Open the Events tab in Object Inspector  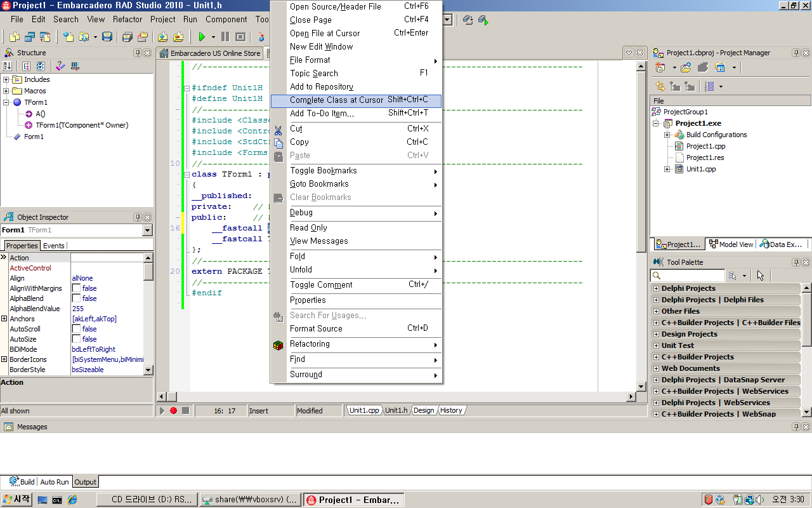pos(53,246)
